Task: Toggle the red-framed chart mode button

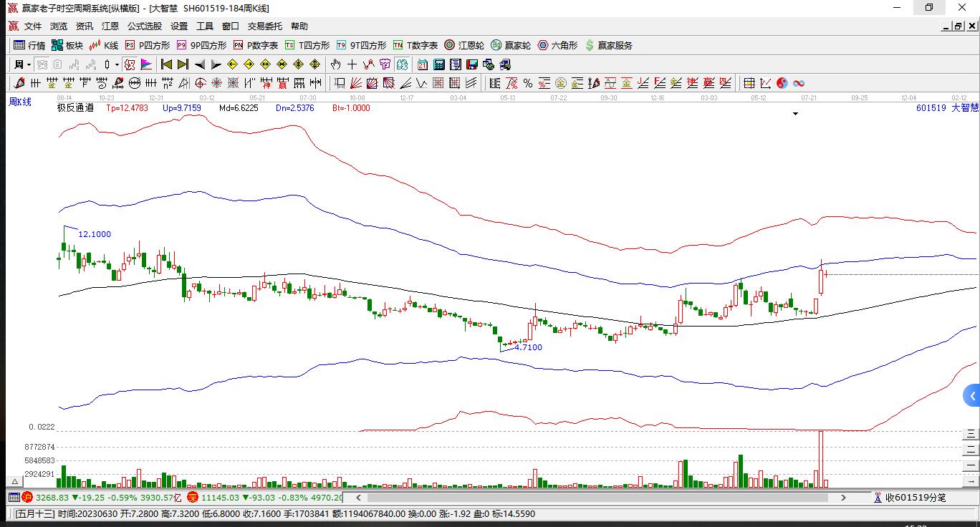Action: 130,64
